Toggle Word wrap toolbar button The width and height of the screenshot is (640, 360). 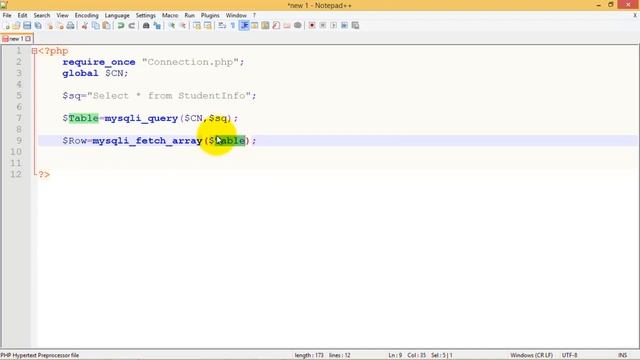[x=222, y=26]
